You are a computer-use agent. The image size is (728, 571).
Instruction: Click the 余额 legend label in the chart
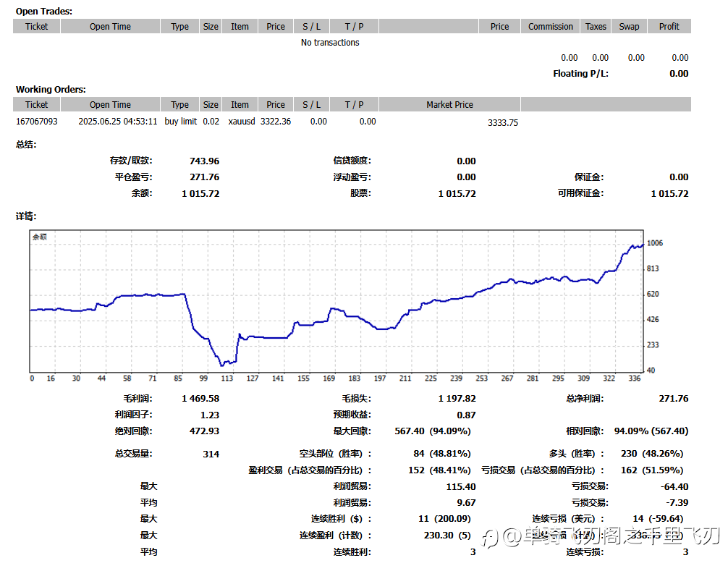(x=39, y=237)
